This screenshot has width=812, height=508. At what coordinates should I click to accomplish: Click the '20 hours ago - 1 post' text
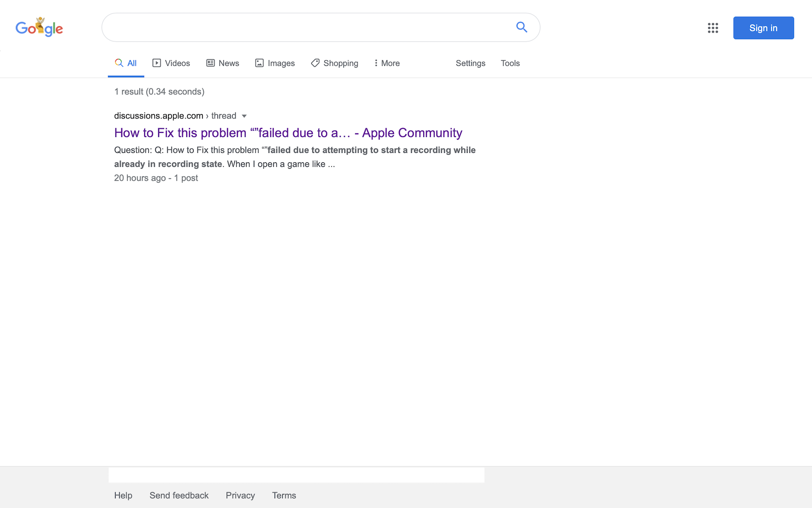click(156, 178)
